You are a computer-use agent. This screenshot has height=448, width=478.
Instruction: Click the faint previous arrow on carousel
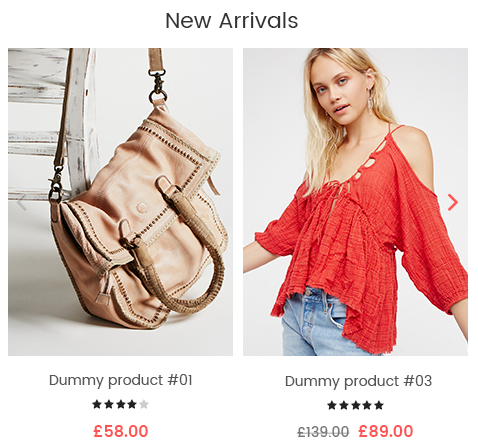[22, 202]
